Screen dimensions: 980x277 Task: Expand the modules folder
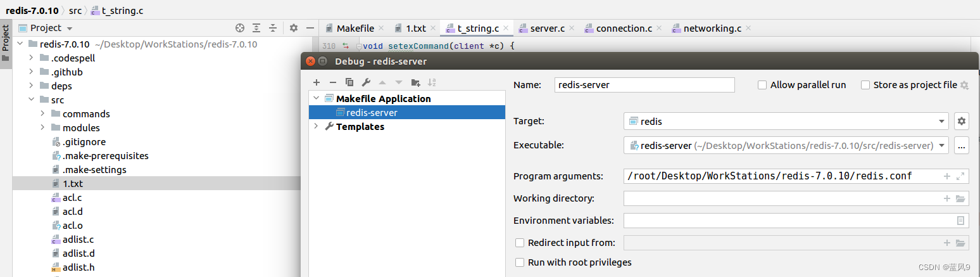42,127
